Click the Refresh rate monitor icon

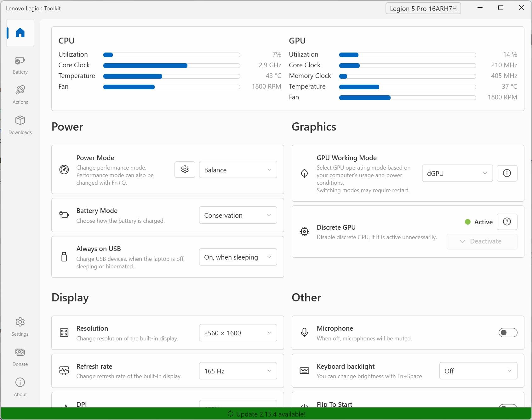(x=64, y=371)
